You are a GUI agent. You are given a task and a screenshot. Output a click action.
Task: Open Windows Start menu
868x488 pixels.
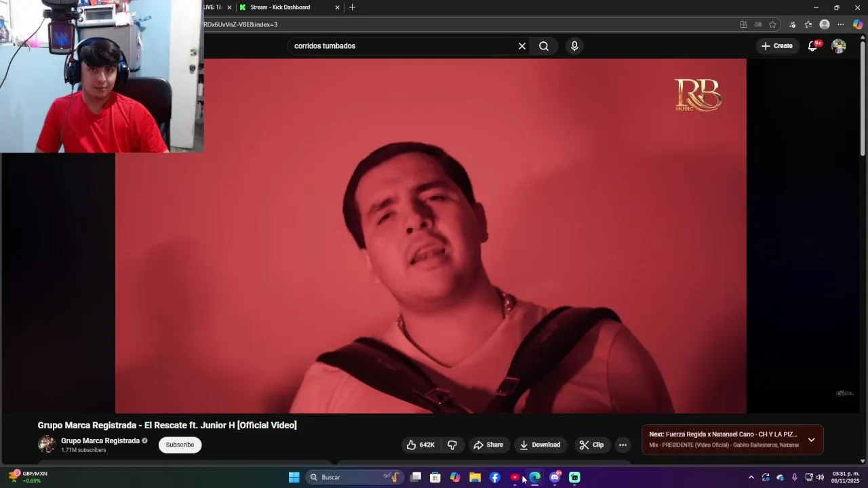pos(294,477)
